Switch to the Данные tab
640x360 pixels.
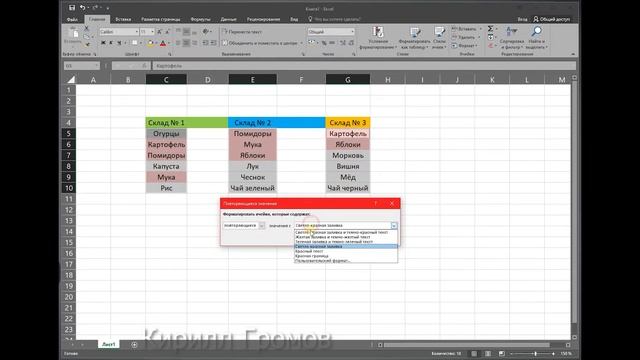(228, 19)
